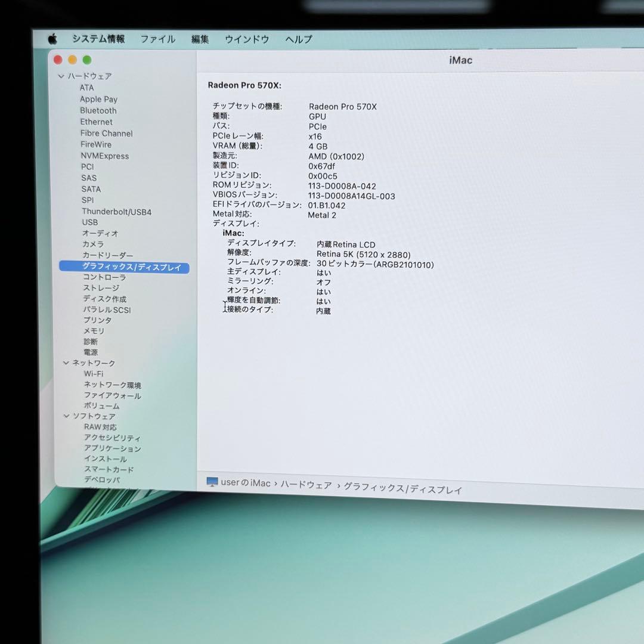Select Apple Pay in the sidebar
Image resolution: width=644 pixels, height=644 pixels.
98,99
